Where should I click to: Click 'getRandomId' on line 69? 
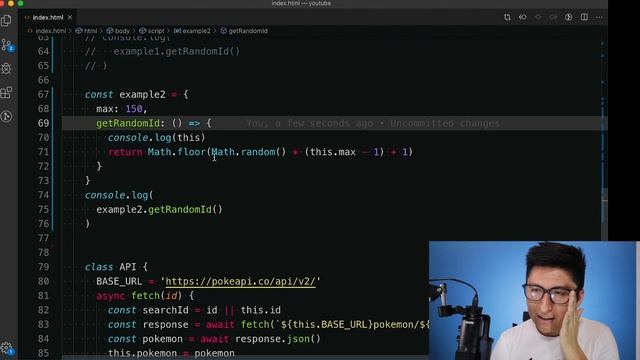point(128,123)
